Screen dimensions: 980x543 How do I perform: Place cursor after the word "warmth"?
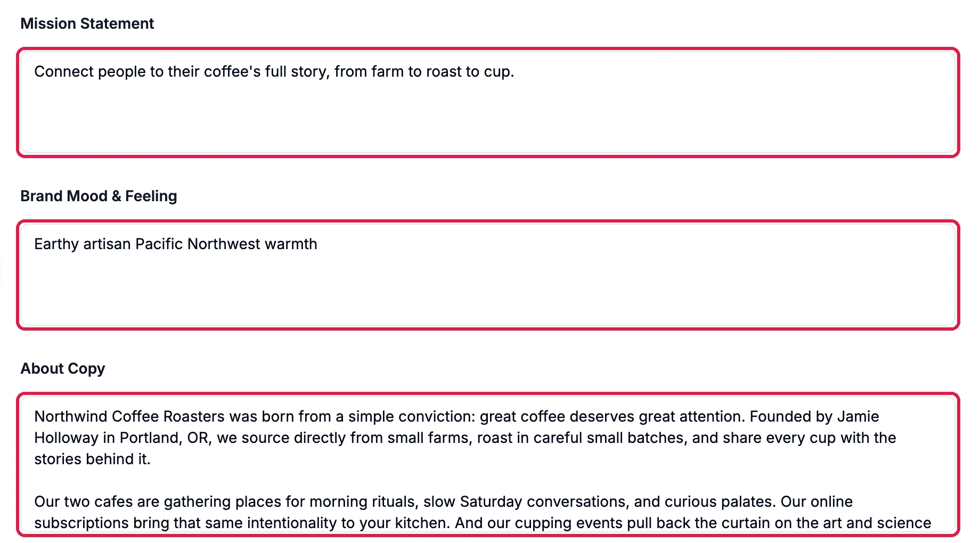318,244
